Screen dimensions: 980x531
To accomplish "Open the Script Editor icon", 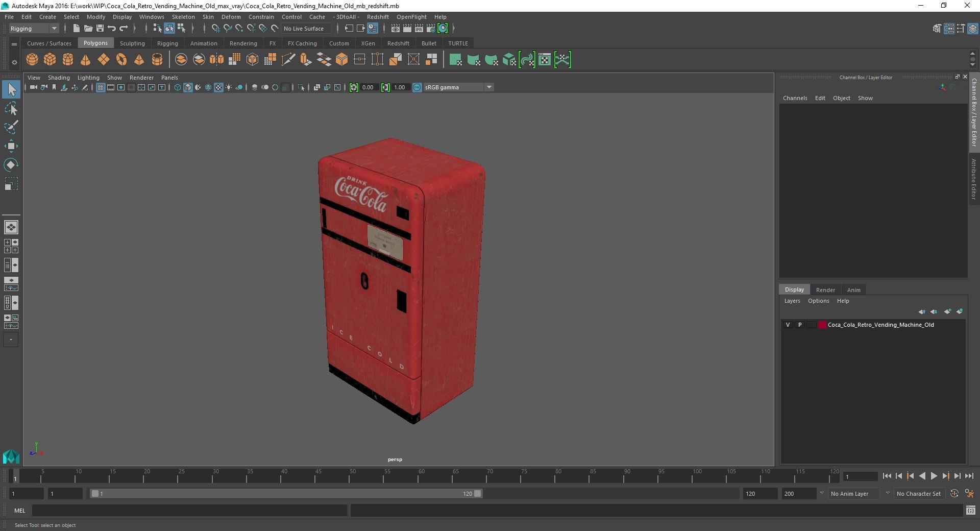I will pos(970,510).
